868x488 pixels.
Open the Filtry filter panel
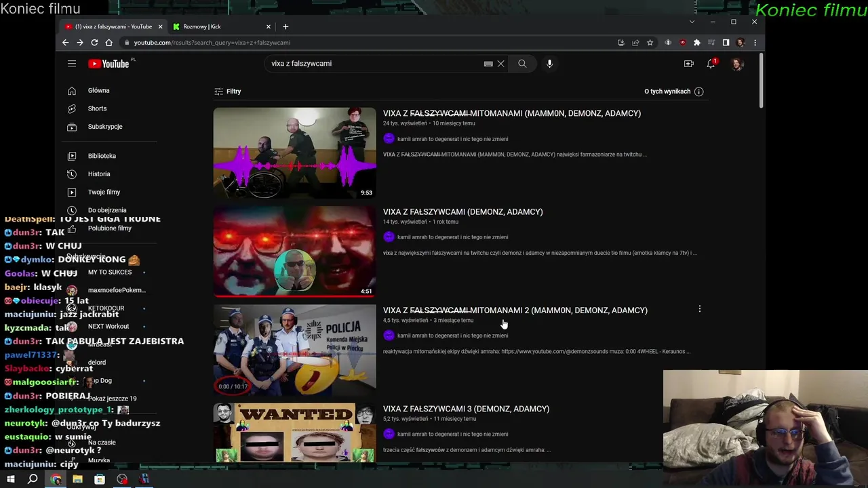[x=228, y=91]
